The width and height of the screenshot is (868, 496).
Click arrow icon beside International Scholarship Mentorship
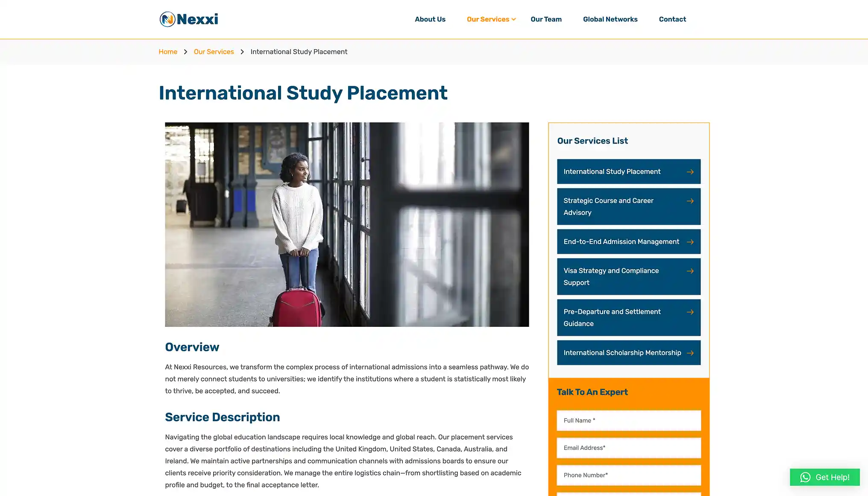690,353
